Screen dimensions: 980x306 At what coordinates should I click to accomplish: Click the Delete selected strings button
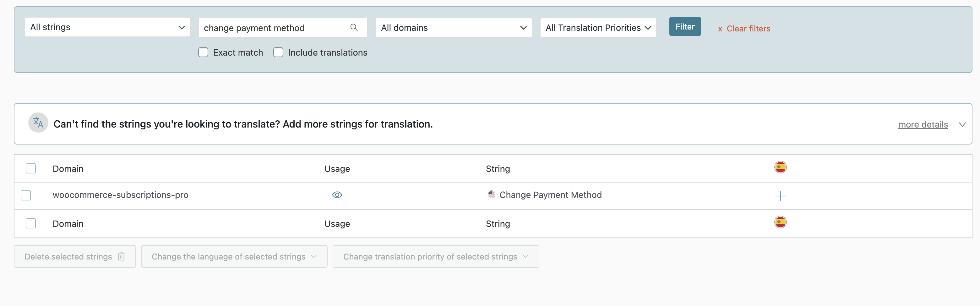pyautogui.click(x=75, y=257)
